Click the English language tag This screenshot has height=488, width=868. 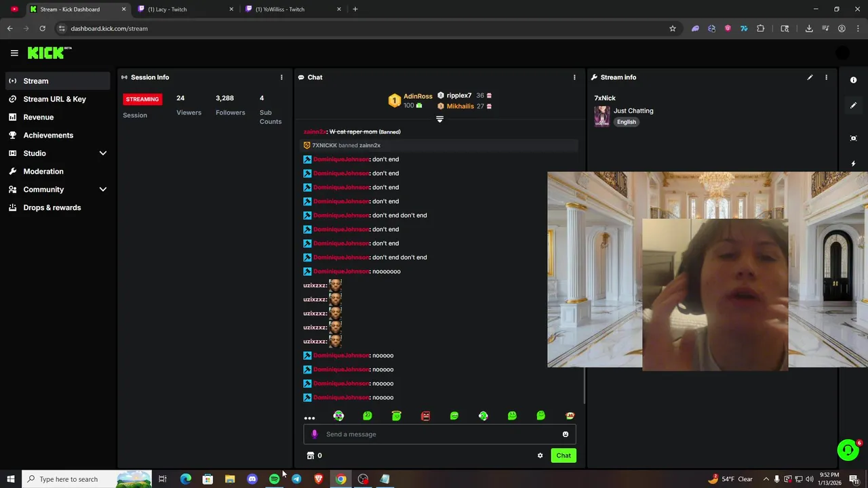coord(627,122)
